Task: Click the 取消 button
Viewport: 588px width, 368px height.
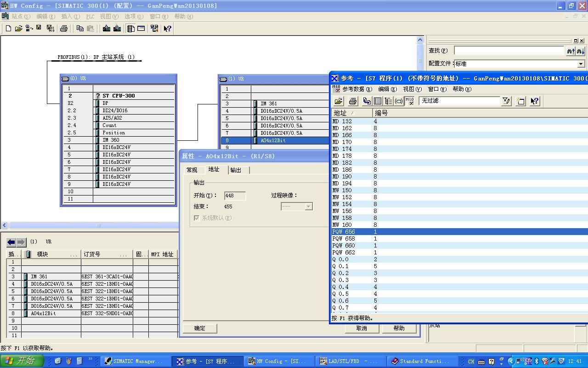Action: [x=362, y=328]
